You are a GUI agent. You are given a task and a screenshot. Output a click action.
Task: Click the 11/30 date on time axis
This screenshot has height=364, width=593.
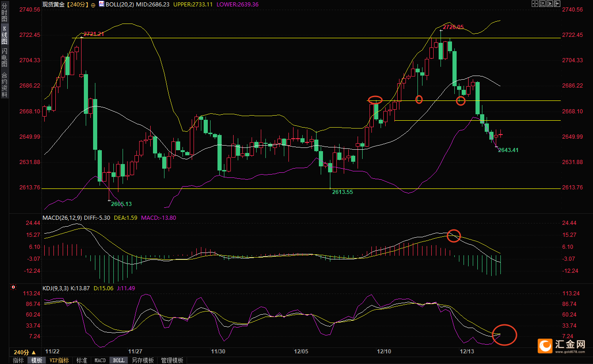[218, 351]
